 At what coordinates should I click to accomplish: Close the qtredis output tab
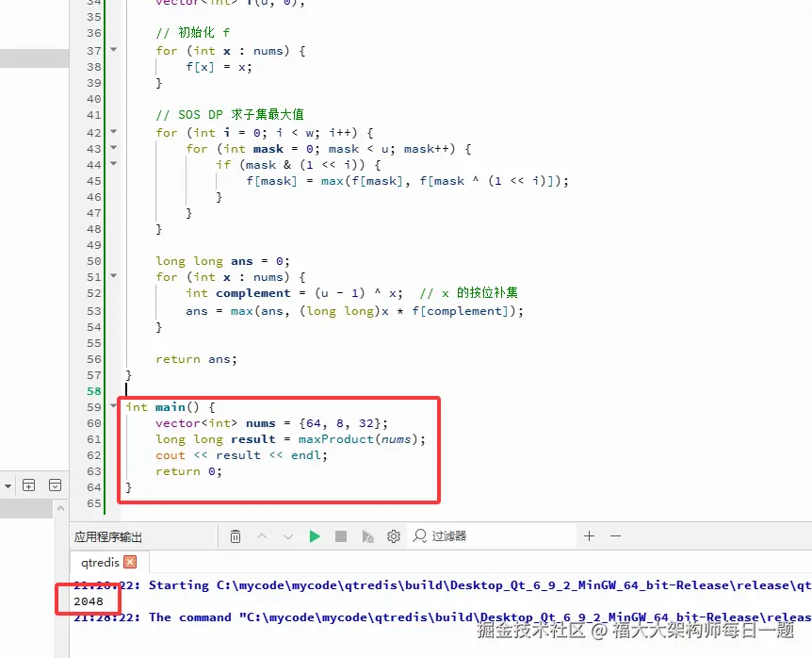[131, 562]
